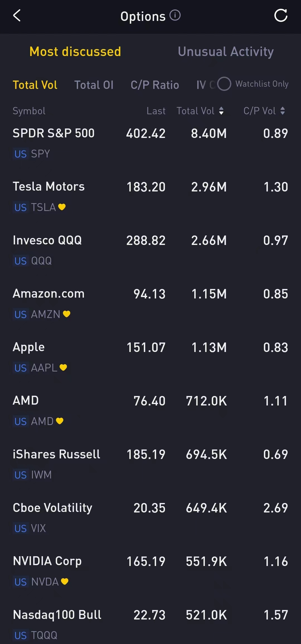Tap the yellow heart beside AAPL
This screenshot has width=301, height=644.
pos(63,368)
